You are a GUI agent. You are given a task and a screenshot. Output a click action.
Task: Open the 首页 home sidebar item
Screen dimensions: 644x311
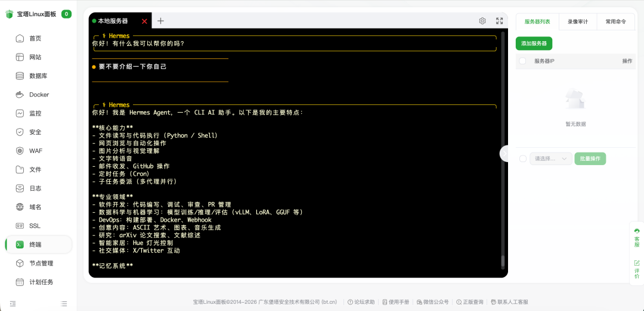[38, 39]
